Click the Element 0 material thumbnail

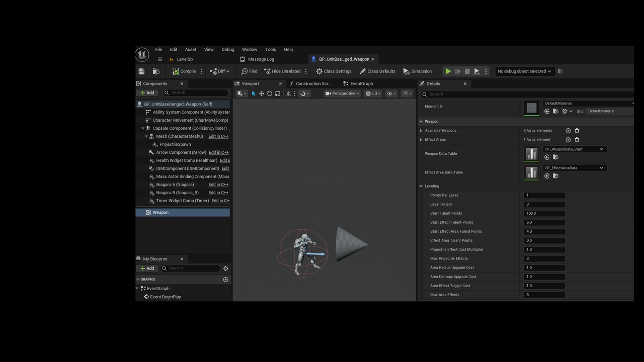(531, 108)
